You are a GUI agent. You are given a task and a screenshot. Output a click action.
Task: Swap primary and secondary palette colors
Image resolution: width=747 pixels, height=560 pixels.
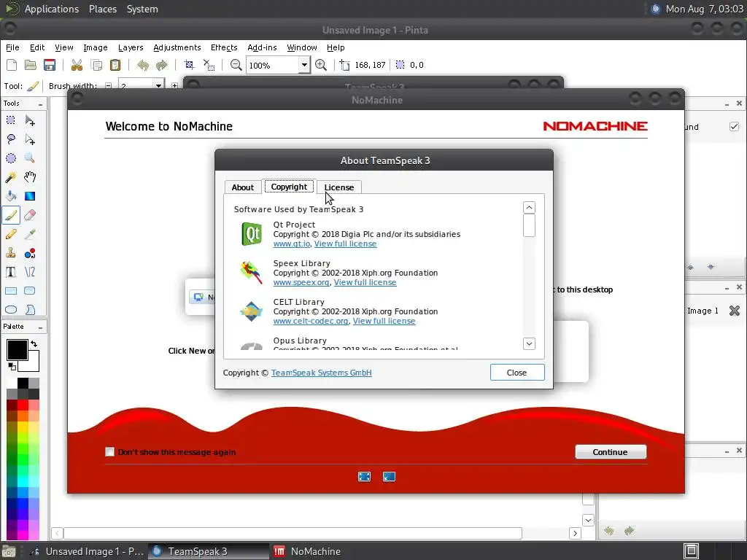point(34,343)
